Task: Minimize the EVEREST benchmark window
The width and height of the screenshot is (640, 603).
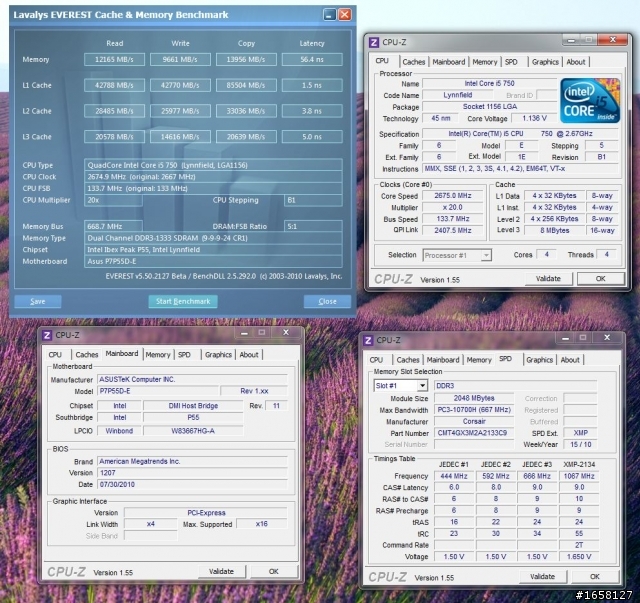Action: click(329, 15)
